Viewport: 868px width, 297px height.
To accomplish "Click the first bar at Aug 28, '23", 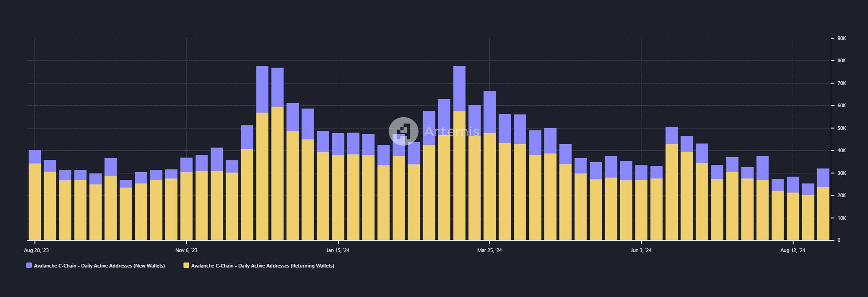I will coord(35,195).
